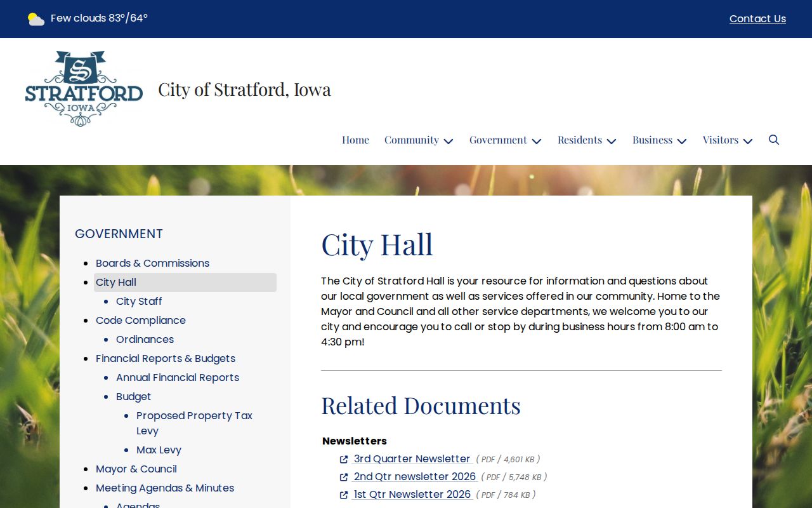Open the Residents nav item
Screen dimensions: 812x508
coord(580,140)
